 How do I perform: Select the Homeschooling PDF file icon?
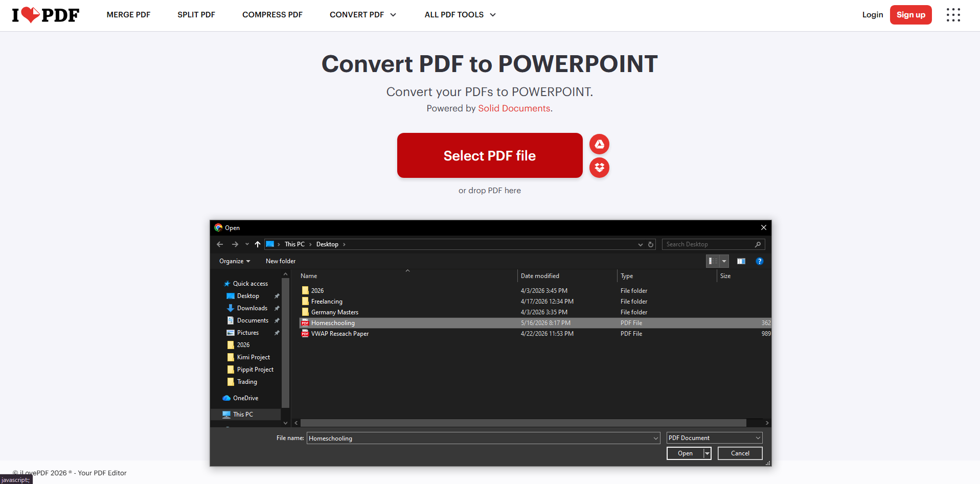pyautogui.click(x=305, y=323)
